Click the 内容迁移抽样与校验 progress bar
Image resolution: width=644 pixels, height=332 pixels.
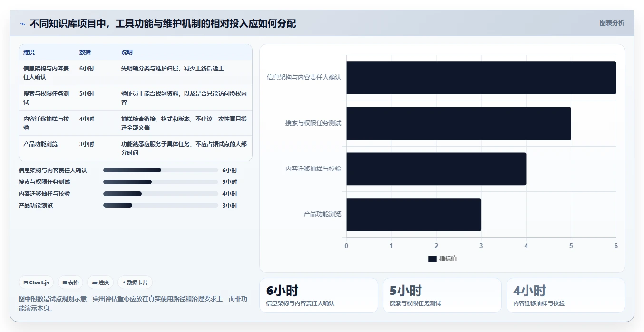(160, 194)
